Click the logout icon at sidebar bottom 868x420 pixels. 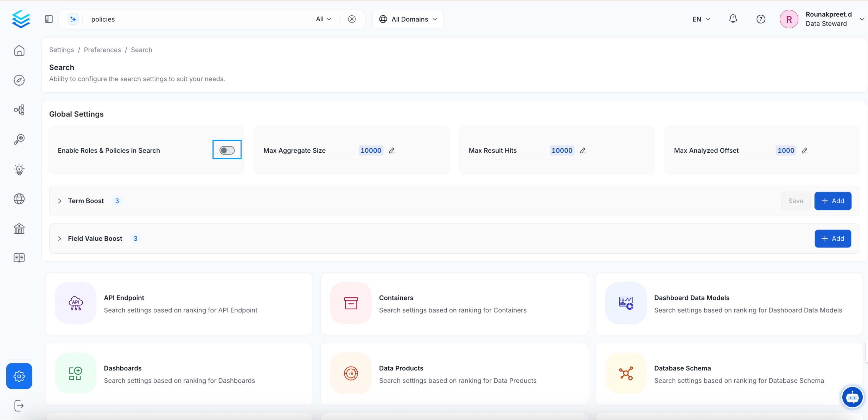click(x=19, y=406)
